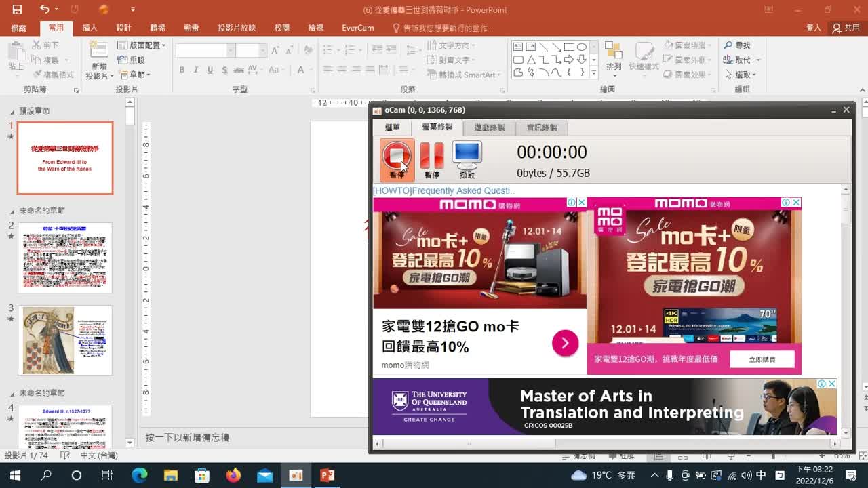Open the Quick Access Toolbar customize dropdown
Viewport: 868px width, 488px height.
pyautogui.click(x=133, y=9)
